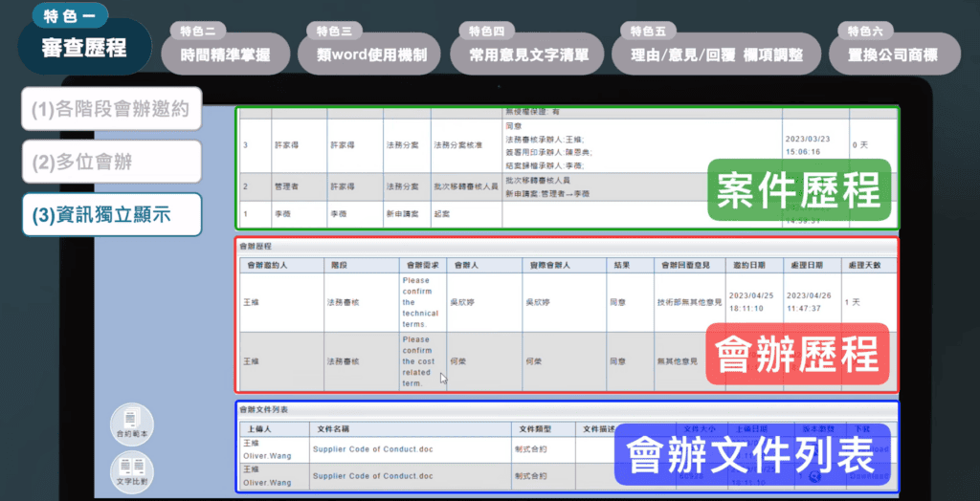Click the 會辦歷程 red overlay label

pos(798,356)
